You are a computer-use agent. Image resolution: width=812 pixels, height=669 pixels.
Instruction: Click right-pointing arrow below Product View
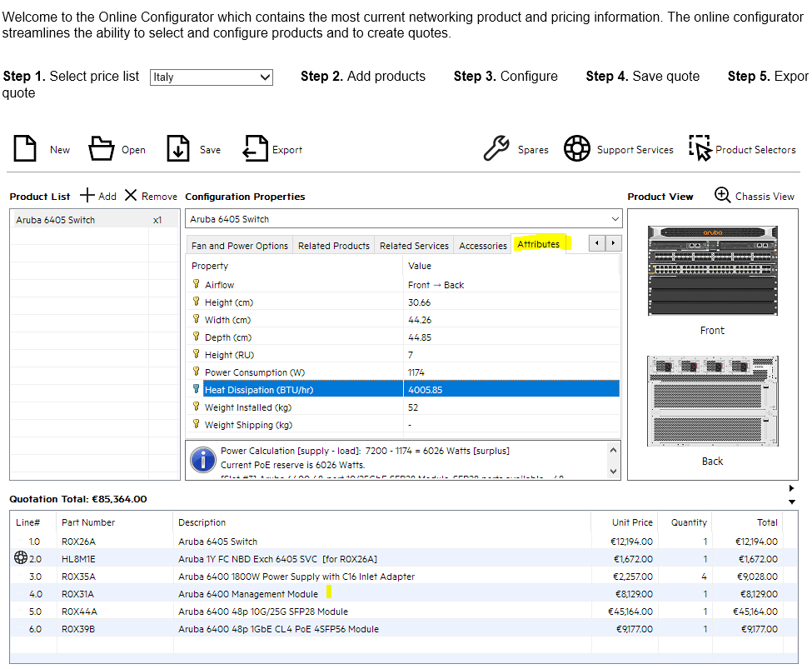pyautogui.click(x=791, y=488)
